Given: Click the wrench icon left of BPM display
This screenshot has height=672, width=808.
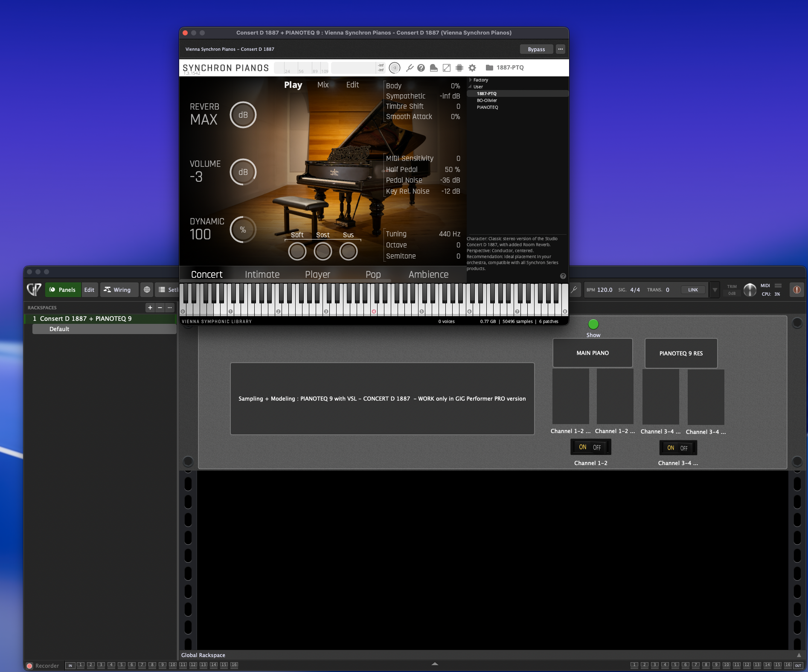Looking at the screenshot, I should click(x=574, y=290).
